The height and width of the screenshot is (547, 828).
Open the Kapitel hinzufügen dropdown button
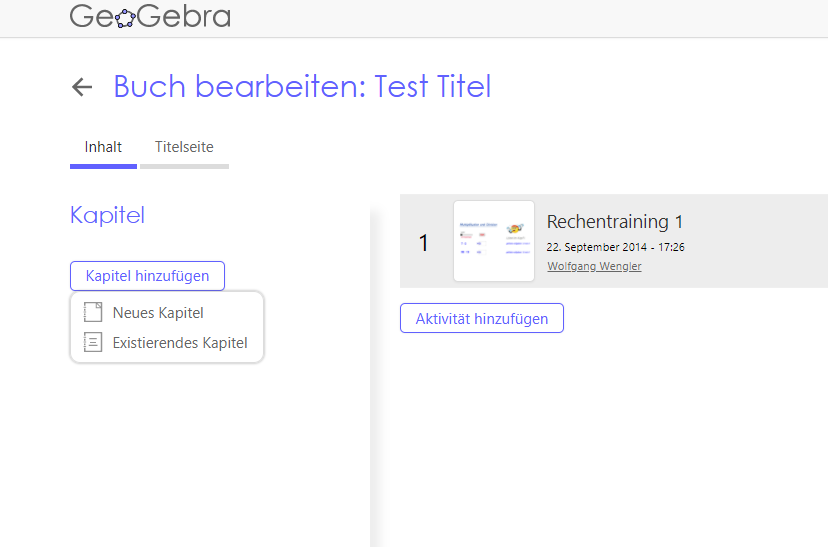(147, 276)
